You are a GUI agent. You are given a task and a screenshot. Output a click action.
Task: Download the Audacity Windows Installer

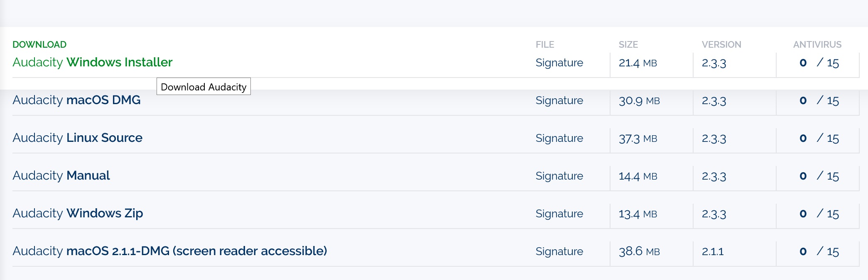pos(92,62)
